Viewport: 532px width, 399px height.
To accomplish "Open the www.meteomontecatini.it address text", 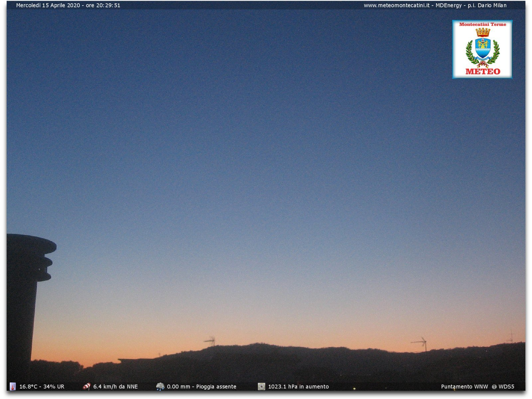I will tap(397, 5).
